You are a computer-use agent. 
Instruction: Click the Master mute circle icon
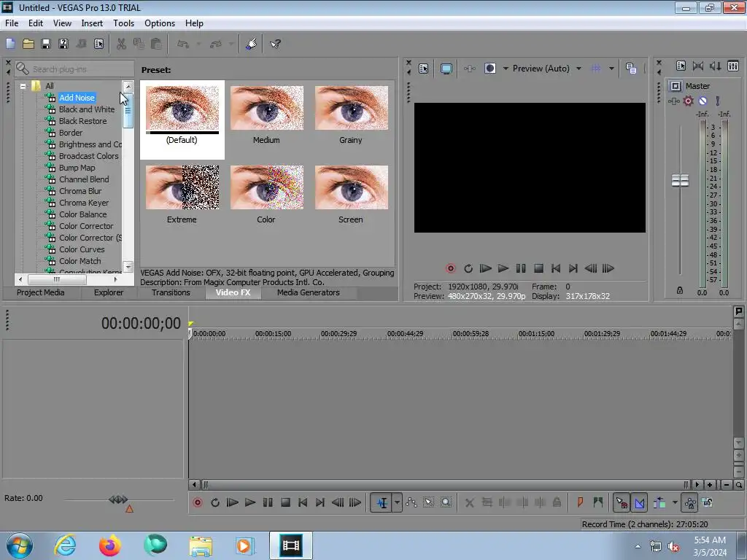point(703,101)
